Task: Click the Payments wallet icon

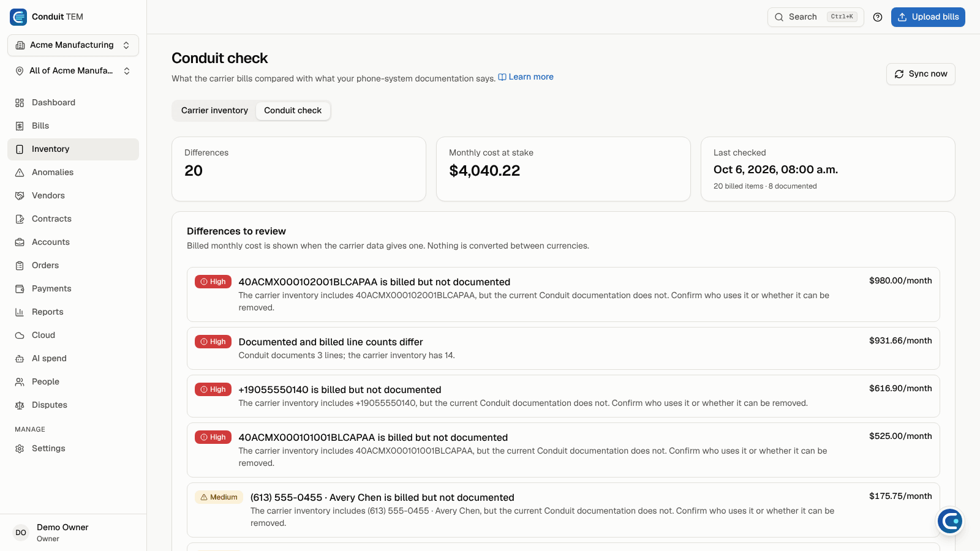Action: pos(20,289)
